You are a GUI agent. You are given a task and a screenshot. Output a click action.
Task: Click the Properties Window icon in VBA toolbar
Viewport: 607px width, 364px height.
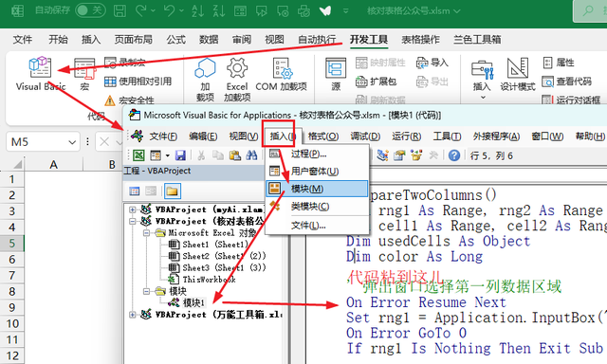399,155
